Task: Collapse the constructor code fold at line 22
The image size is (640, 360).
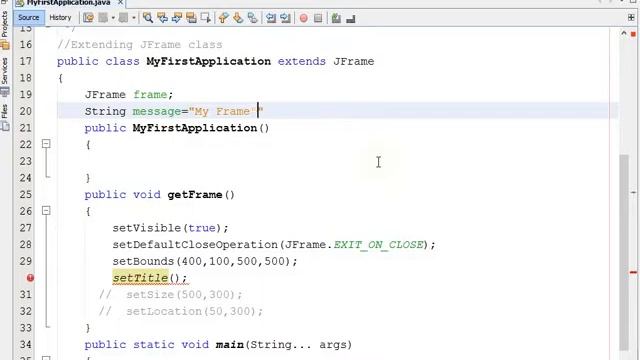Action: point(46,144)
